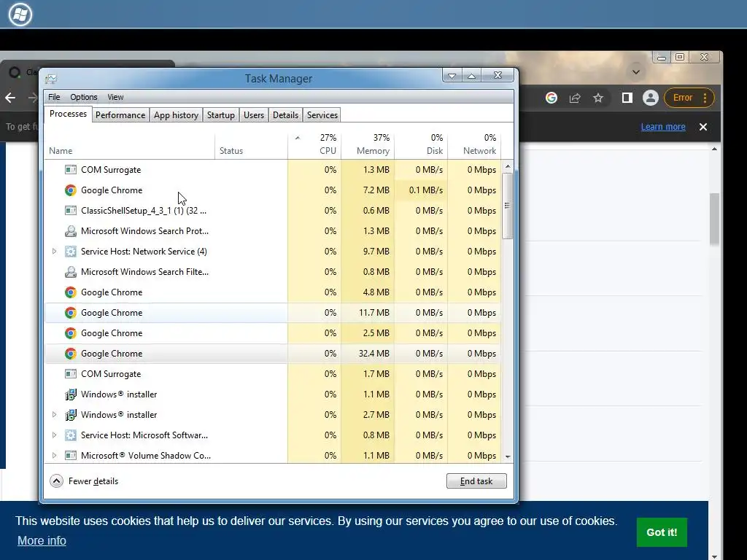This screenshot has height=560, width=747.
Task: Click the 32.4 MB memory cell
Action: (x=368, y=354)
